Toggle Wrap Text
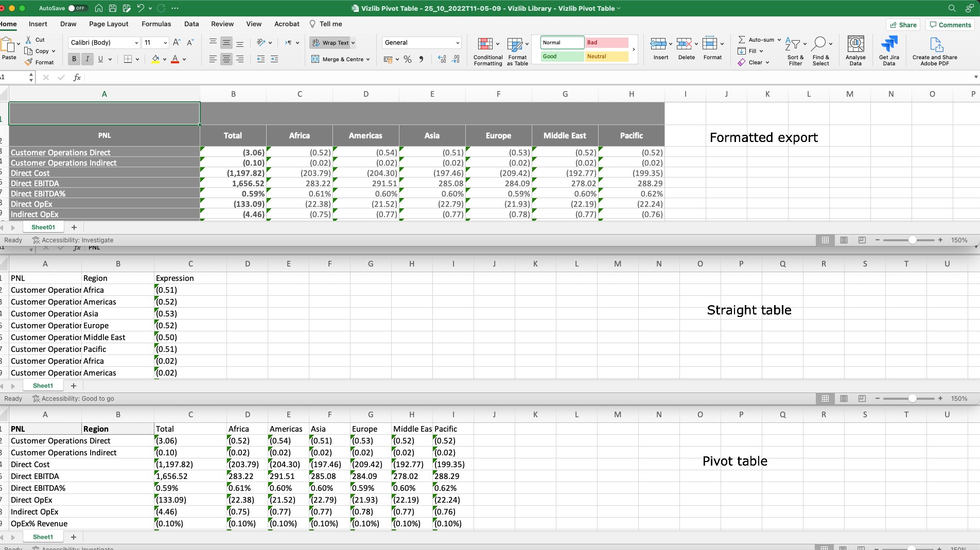This screenshot has width=980, height=550. point(330,43)
